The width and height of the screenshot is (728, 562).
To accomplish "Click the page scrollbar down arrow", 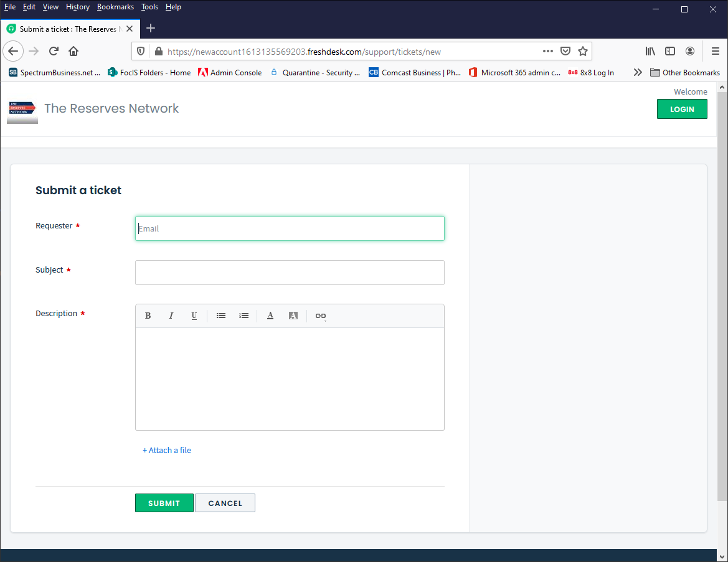I will [722, 556].
